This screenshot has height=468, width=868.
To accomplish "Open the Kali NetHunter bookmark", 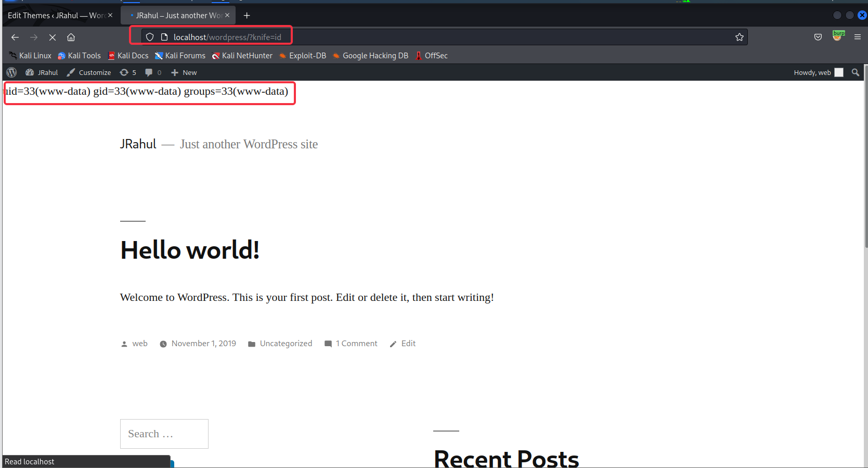I will (242, 56).
